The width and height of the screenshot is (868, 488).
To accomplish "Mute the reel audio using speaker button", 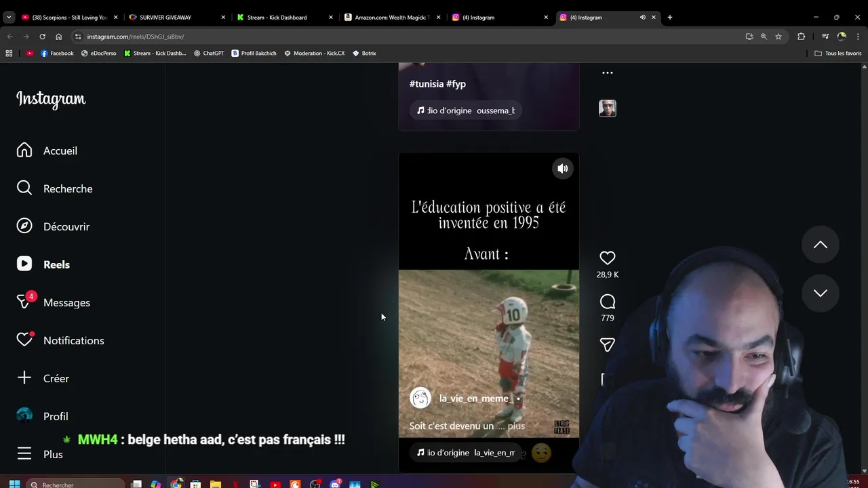I will (x=563, y=169).
